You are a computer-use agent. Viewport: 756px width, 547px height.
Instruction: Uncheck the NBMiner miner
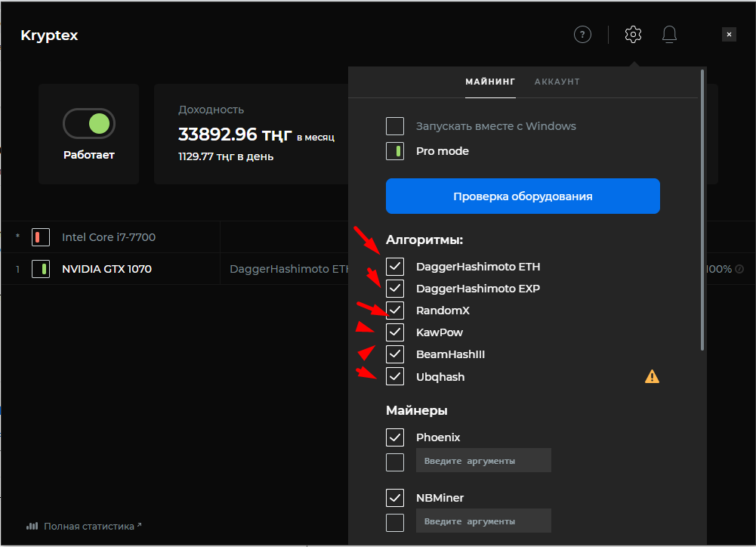[x=395, y=497]
